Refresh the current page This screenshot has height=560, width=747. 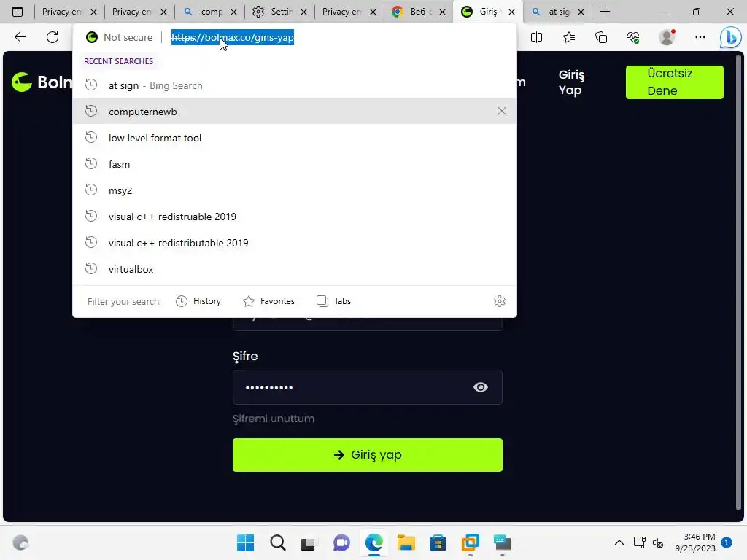click(x=53, y=37)
